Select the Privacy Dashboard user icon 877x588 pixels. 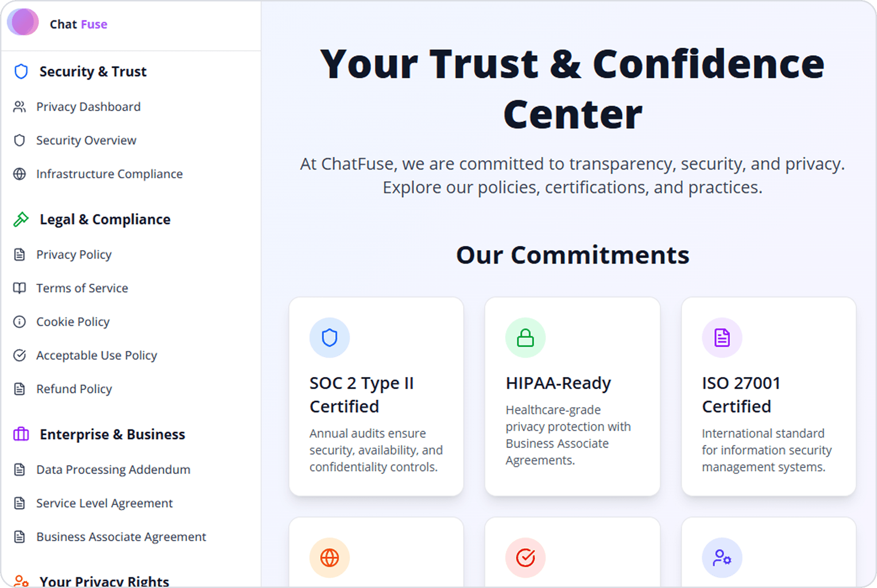[19, 107]
